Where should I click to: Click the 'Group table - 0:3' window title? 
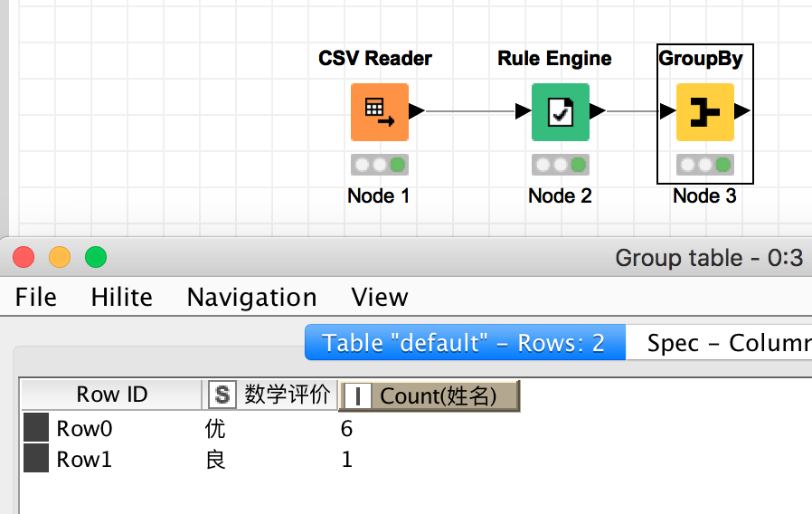pos(709,258)
